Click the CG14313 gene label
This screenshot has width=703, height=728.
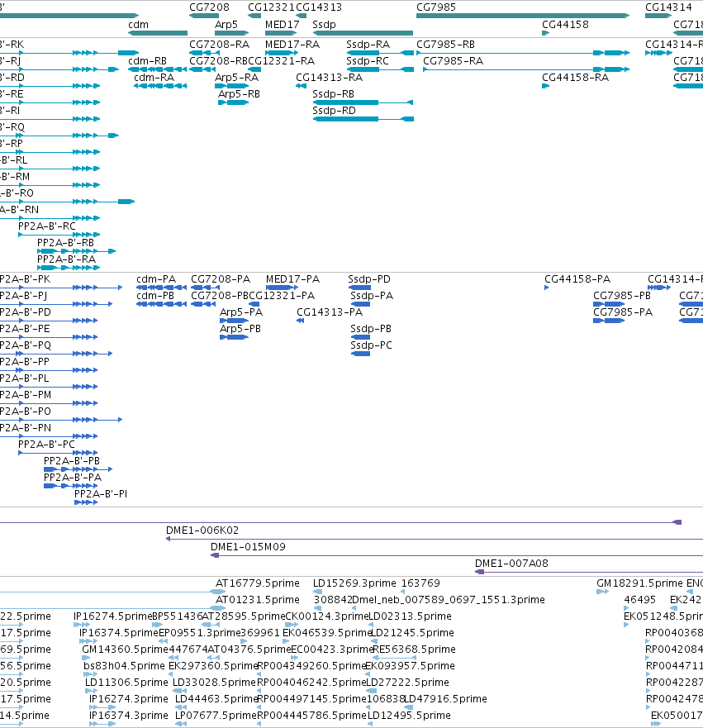click(x=319, y=7)
